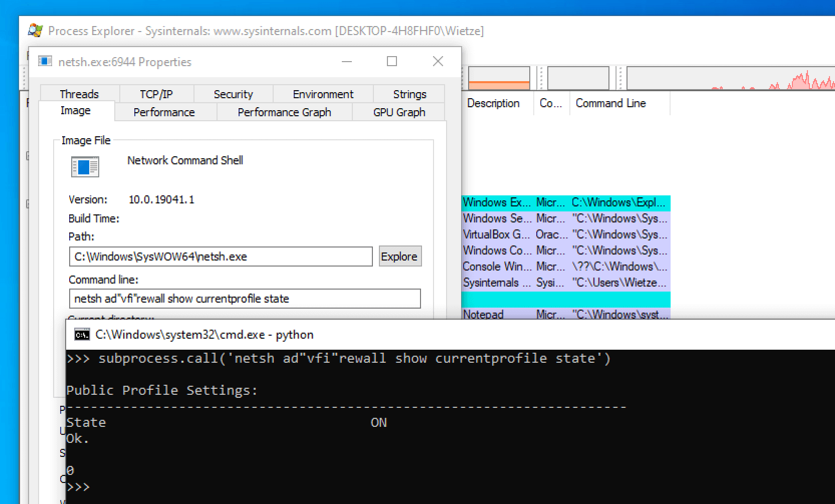Screen dimensions: 835x504
Task: Open the Threads tab
Action: point(79,94)
